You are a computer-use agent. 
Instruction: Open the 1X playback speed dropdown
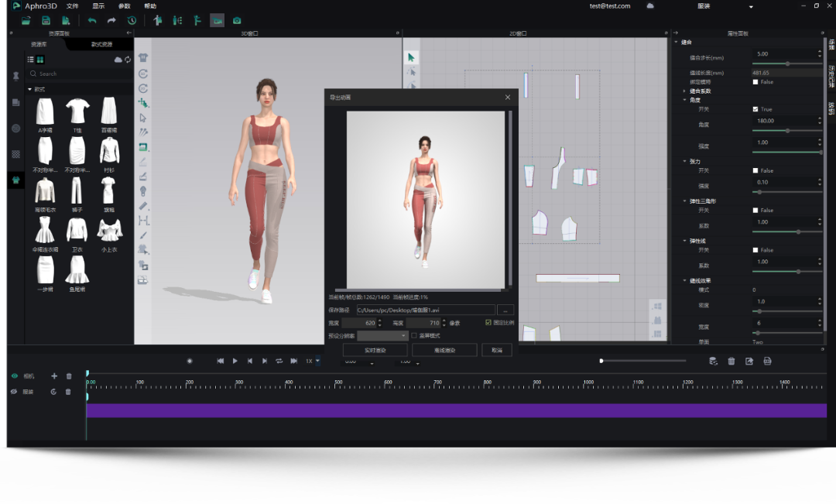[318, 361]
